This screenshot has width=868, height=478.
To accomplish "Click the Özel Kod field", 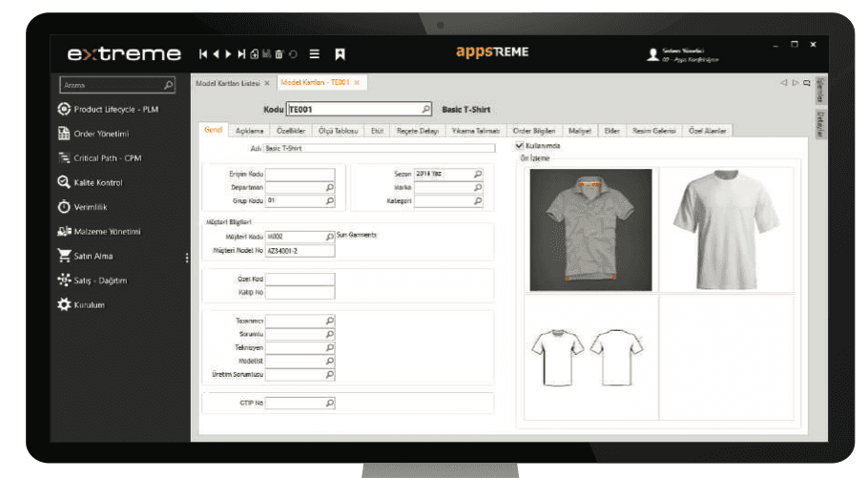I will [300, 279].
